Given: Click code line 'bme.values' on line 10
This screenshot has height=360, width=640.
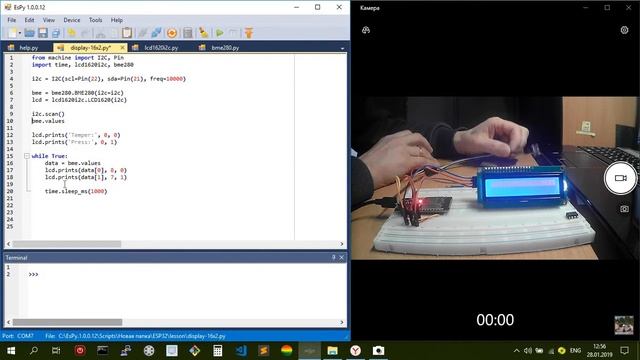Looking at the screenshot, I should pyautogui.click(x=48, y=121).
